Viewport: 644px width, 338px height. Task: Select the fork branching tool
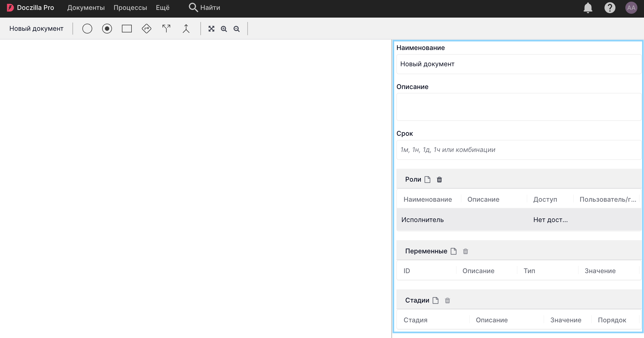coord(166,29)
